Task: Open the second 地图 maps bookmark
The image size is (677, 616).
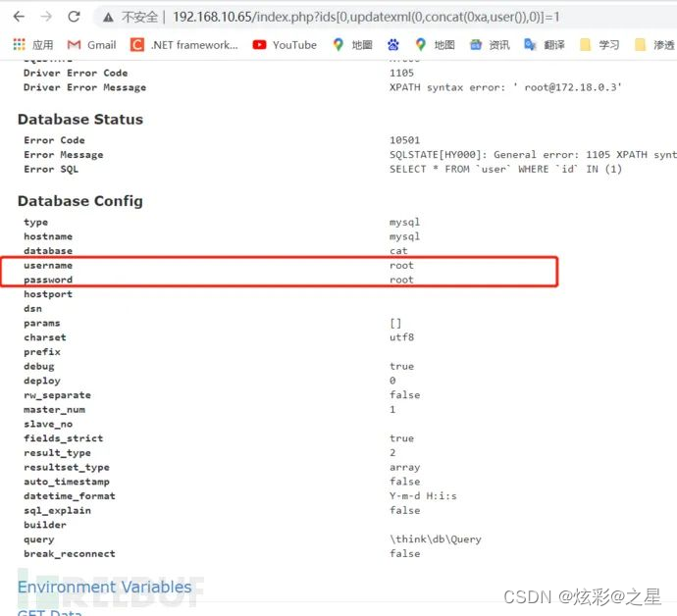Action: tap(435, 44)
